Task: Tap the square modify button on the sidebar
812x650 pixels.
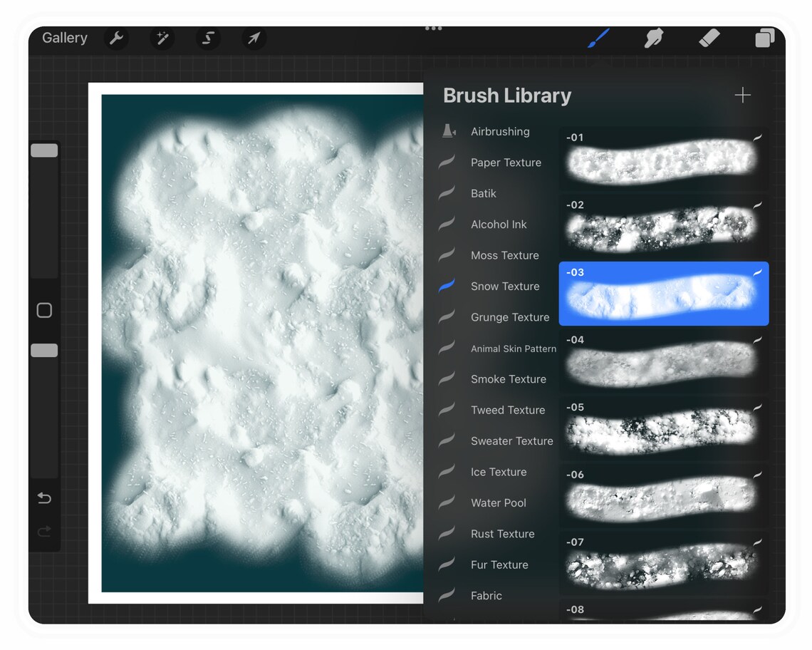Action: pos(44,310)
